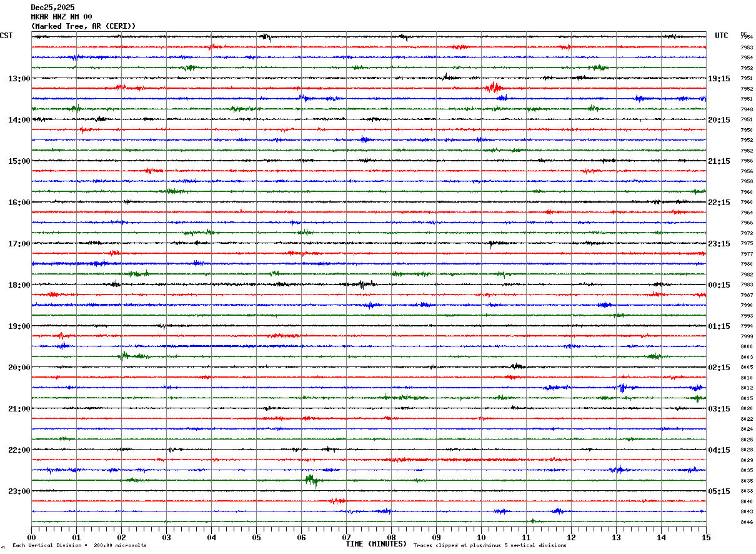Click minute 07 on the time axis
This screenshot has width=756, height=554.
point(346,537)
